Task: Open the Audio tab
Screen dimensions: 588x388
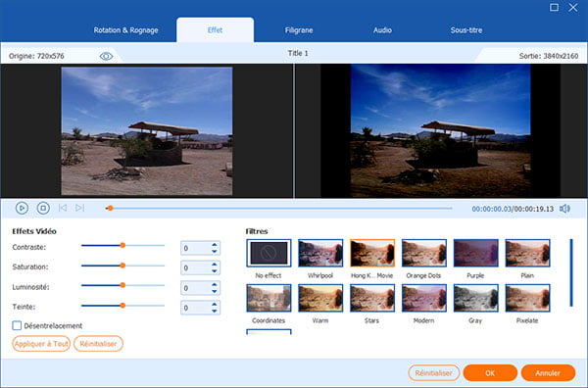Action: pyautogui.click(x=382, y=30)
